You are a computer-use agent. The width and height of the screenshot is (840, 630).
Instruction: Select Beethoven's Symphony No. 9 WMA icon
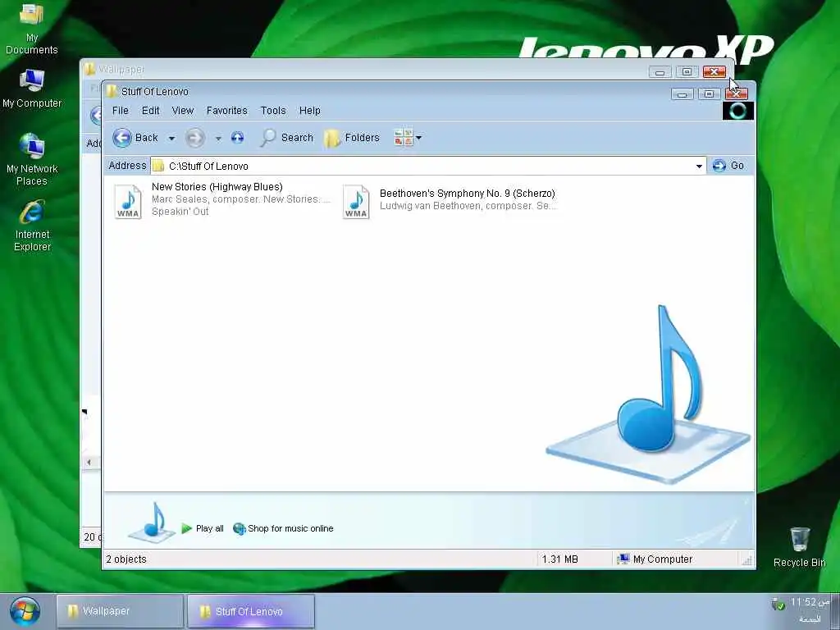[356, 202]
